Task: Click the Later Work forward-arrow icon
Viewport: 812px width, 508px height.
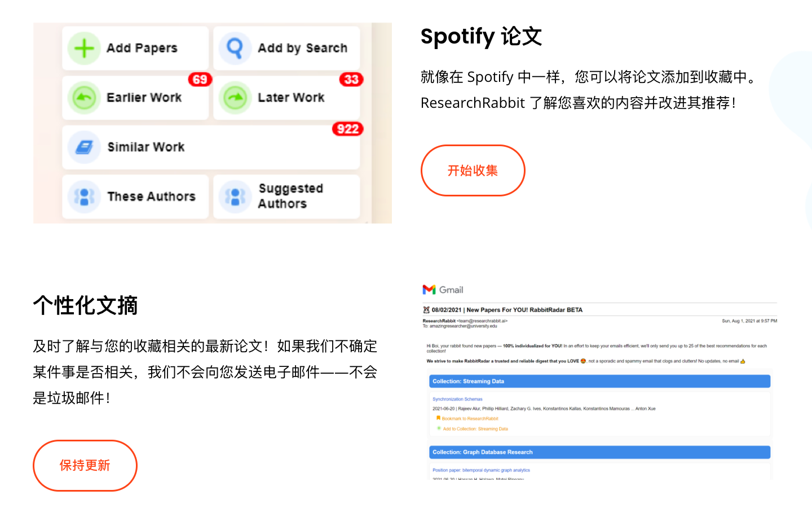Action: (235, 97)
